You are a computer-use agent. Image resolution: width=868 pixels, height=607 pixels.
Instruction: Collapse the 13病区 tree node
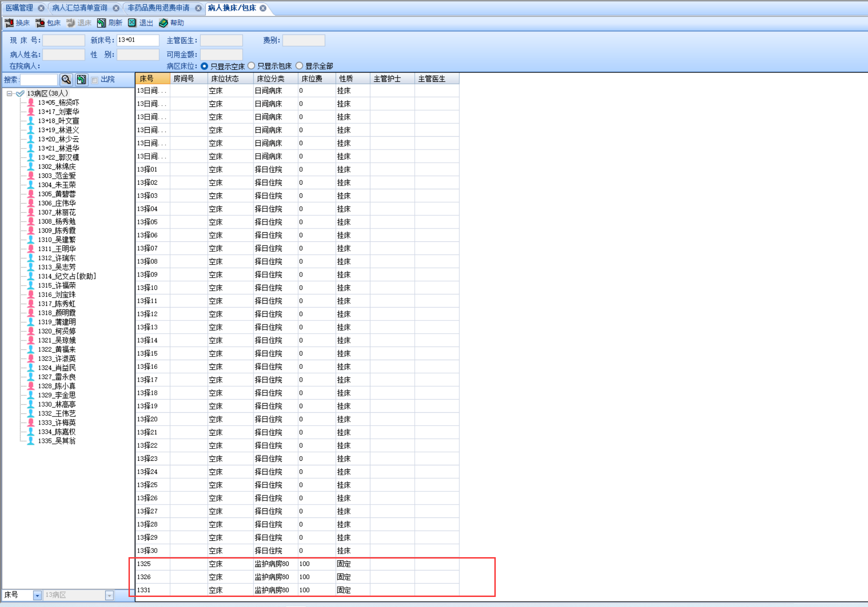coord(9,93)
